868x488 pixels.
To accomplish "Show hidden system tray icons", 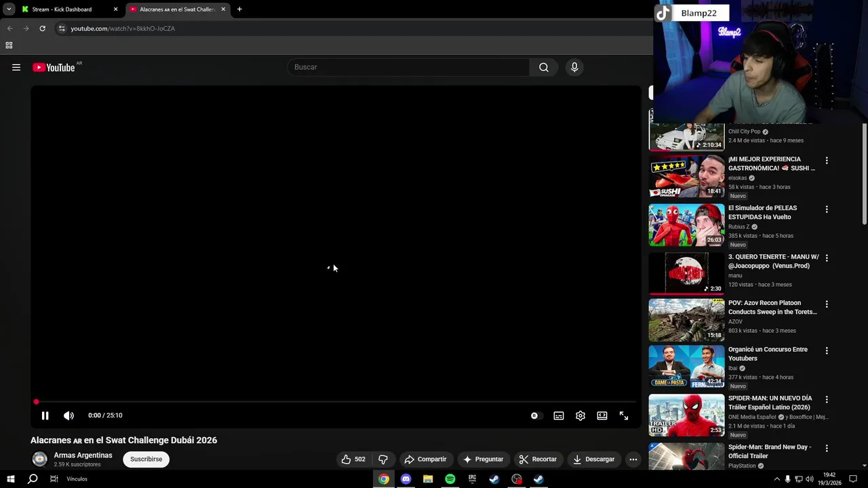I will (776, 479).
